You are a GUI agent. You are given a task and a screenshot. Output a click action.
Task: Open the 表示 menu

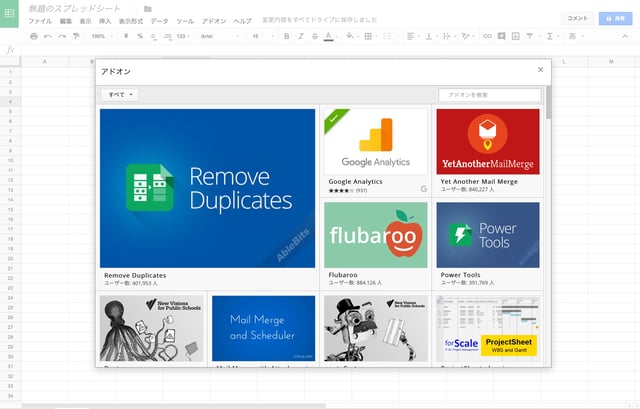85,21
